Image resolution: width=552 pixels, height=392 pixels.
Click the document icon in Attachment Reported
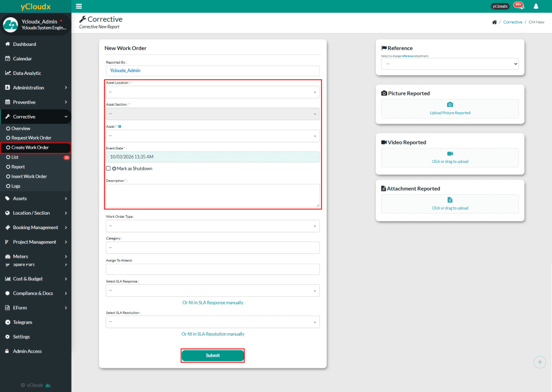pyautogui.click(x=450, y=200)
